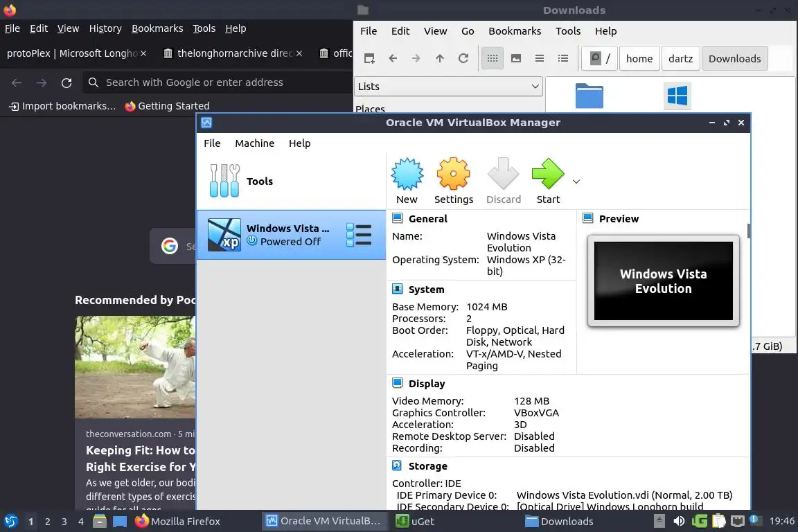Click Downloads path button in file manager

click(x=734, y=59)
